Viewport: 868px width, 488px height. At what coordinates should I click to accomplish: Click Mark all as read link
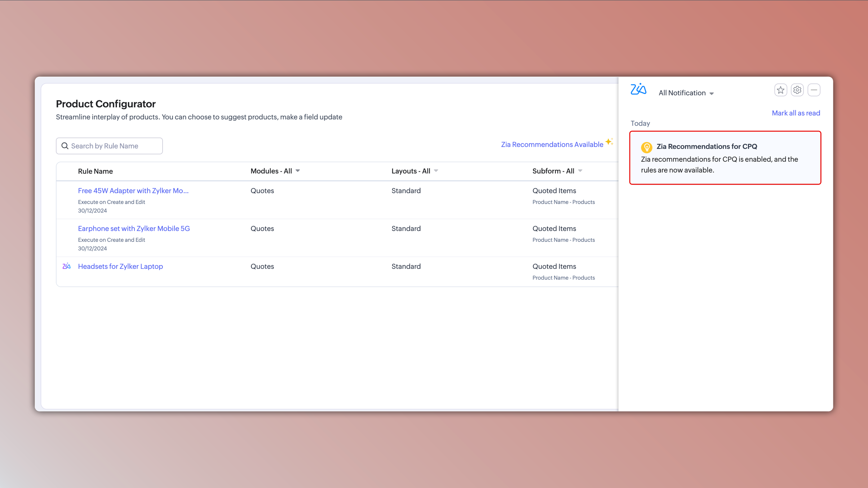796,113
